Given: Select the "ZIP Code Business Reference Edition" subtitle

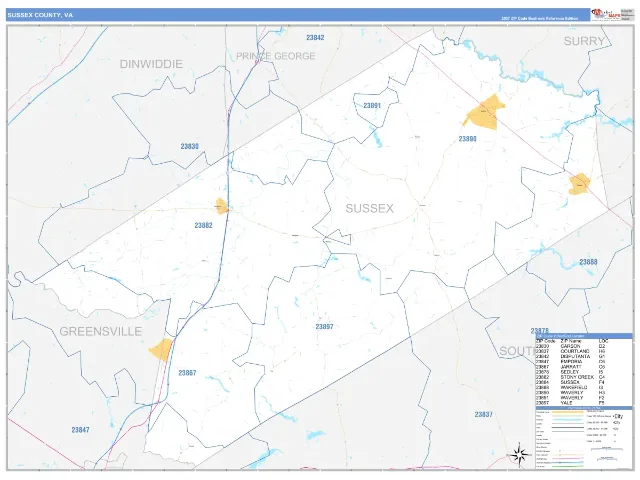Looking at the screenshot, I should 540,18.
